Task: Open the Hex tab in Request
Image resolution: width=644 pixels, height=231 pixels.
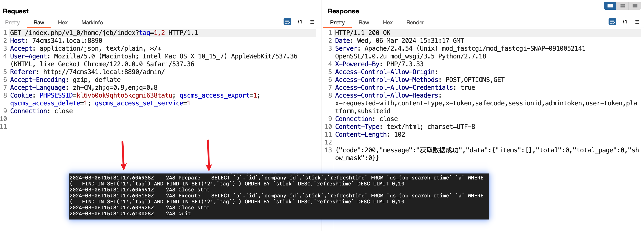Action: click(63, 23)
